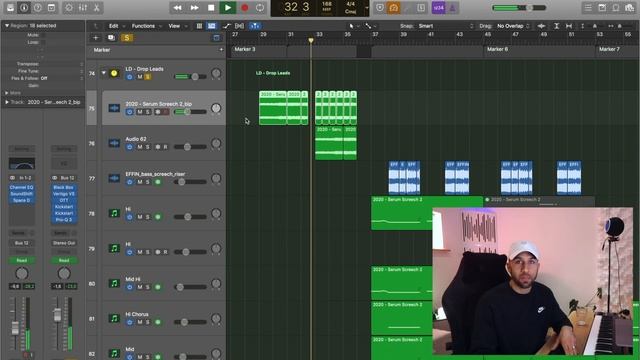The width and height of the screenshot is (640, 360).
Task: Toggle the yellow global Solo S button
Action: point(127,38)
